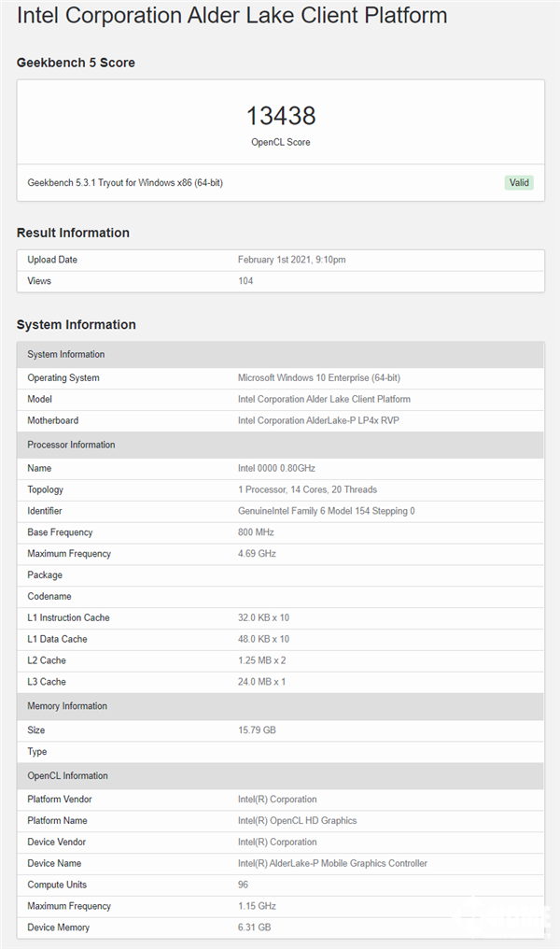Screen dimensions: 560x949
Task: Click the 13438 OpenCL score number
Action: click(281, 116)
